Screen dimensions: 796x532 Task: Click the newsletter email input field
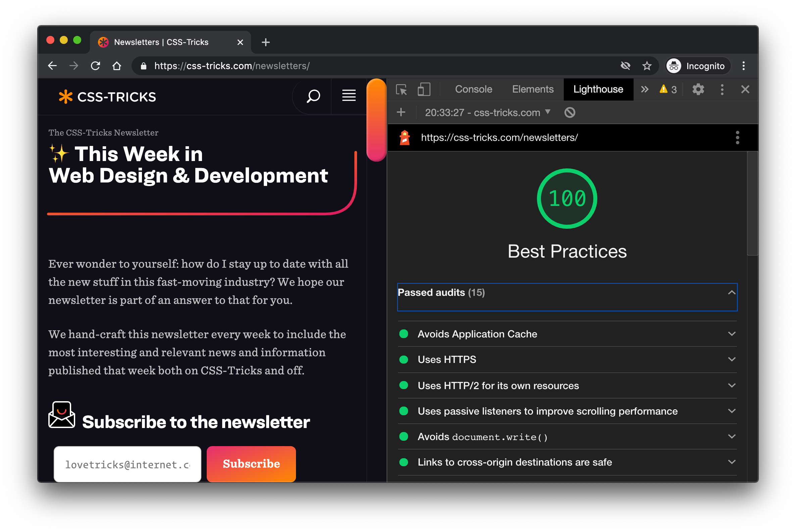pos(127,464)
